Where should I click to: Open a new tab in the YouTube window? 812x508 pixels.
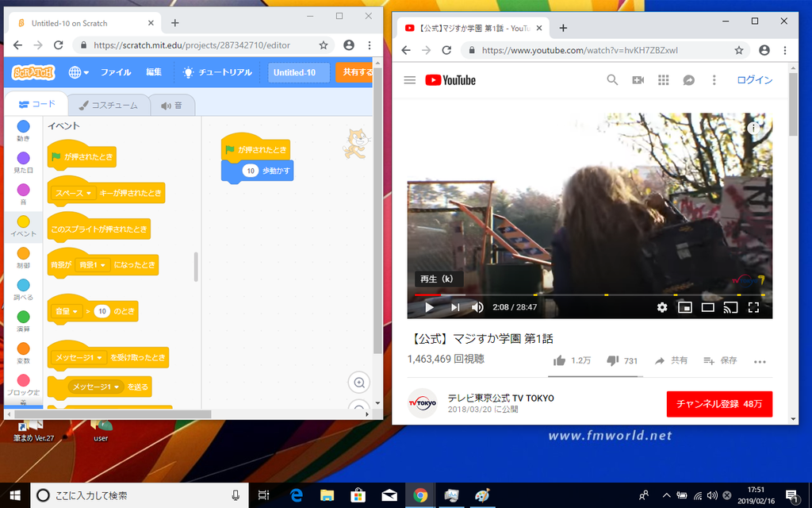coord(563,28)
